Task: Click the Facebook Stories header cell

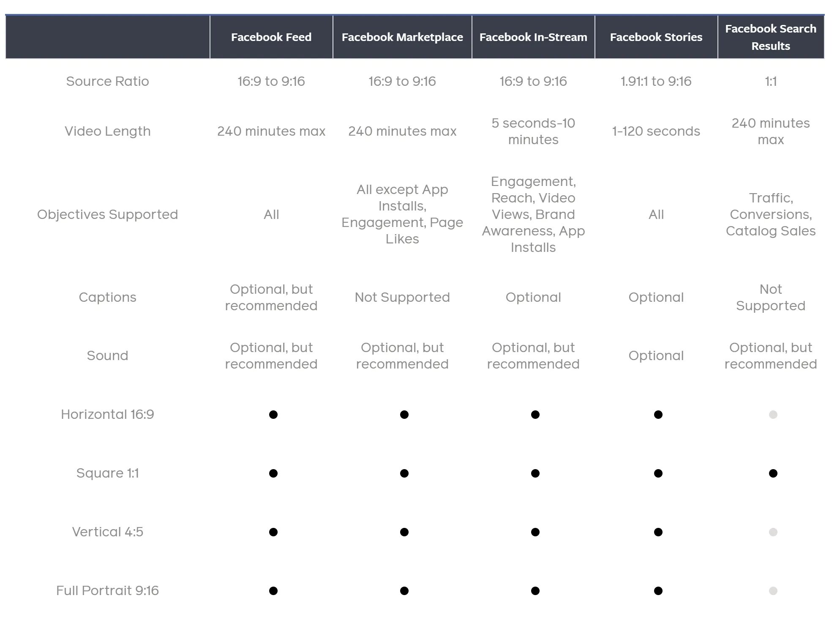Action: click(656, 37)
